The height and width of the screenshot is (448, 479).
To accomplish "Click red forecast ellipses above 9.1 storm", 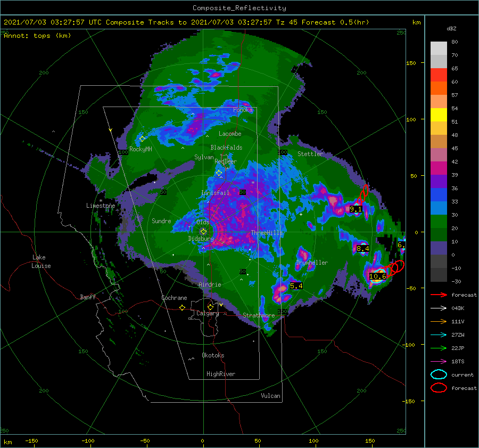I will (x=363, y=194).
